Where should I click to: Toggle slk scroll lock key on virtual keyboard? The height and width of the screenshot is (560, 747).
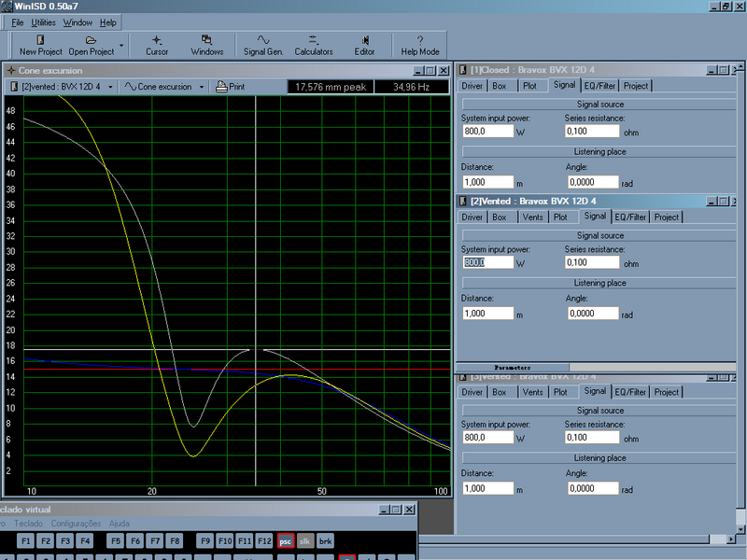coord(305,541)
